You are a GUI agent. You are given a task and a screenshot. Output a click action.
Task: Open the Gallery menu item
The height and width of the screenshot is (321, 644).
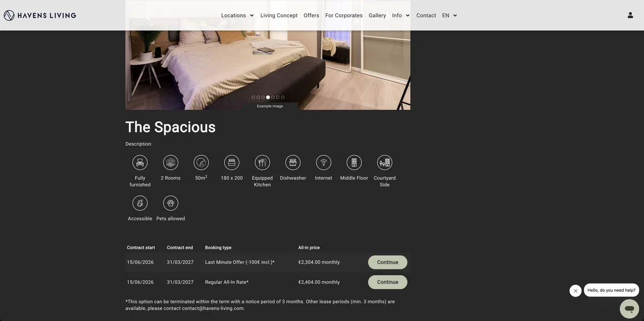click(x=377, y=16)
